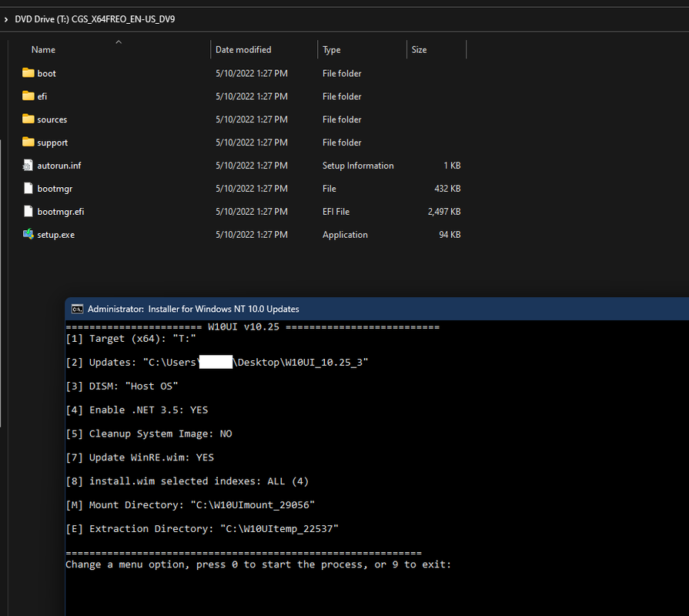Click the Application type cell
Viewport: 689px width, 616px height.
(345, 235)
